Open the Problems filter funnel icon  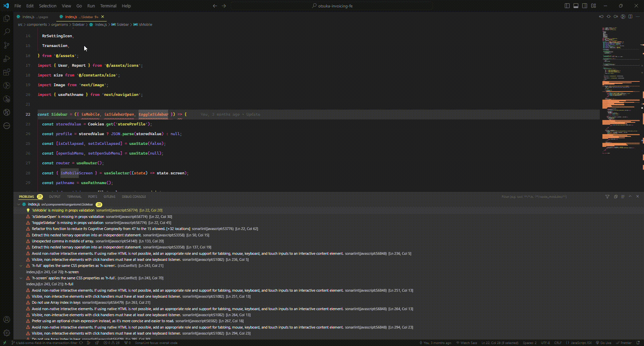click(x=607, y=196)
